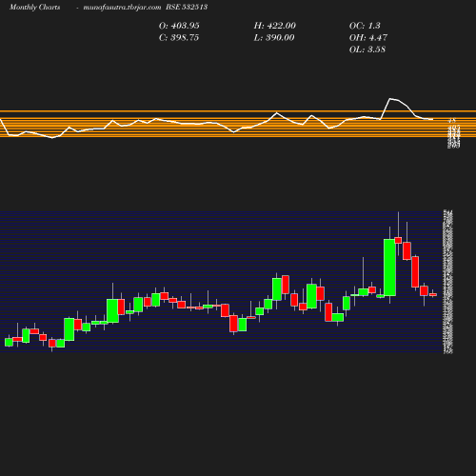Click the tallest green candlestick in the price chart
This screenshot has width=476, height=476.
389,268
